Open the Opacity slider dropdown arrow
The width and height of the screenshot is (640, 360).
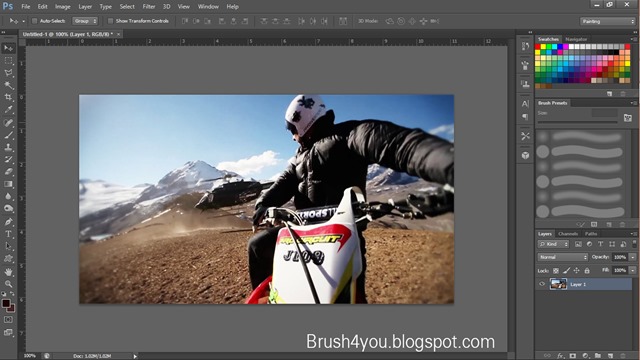[x=633, y=257]
